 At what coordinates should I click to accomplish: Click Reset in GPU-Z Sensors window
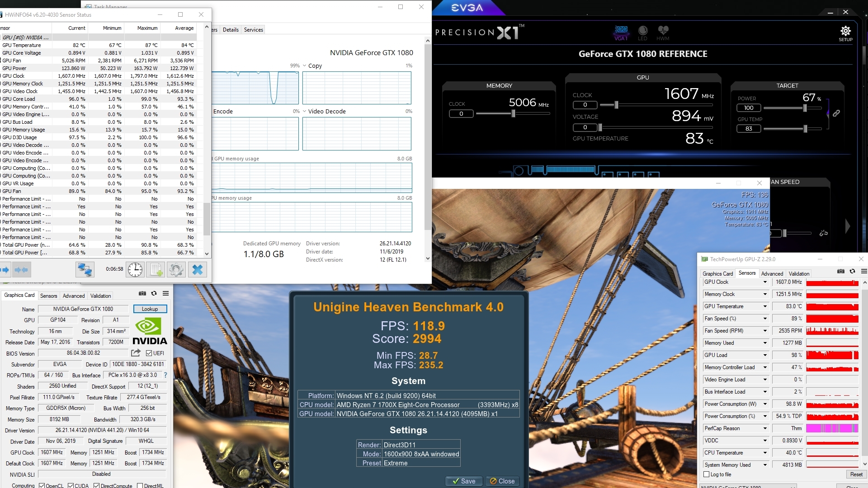[856, 474]
